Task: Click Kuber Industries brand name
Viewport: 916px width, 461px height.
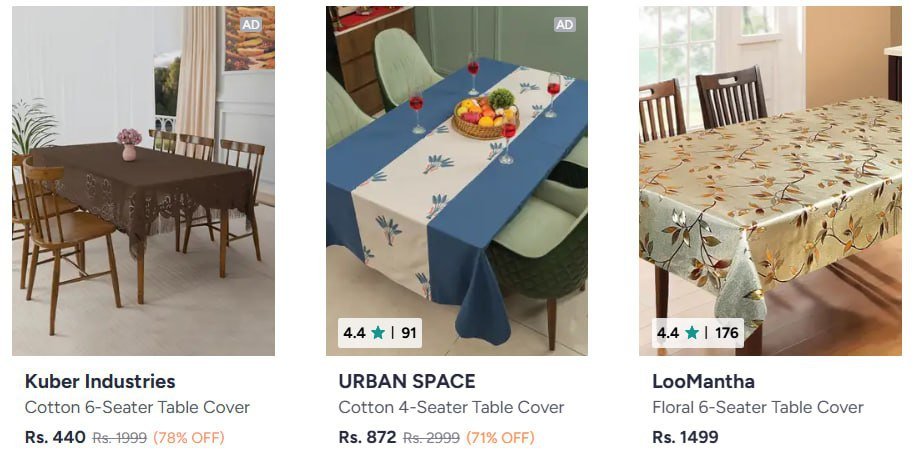Action: coord(100,381)
